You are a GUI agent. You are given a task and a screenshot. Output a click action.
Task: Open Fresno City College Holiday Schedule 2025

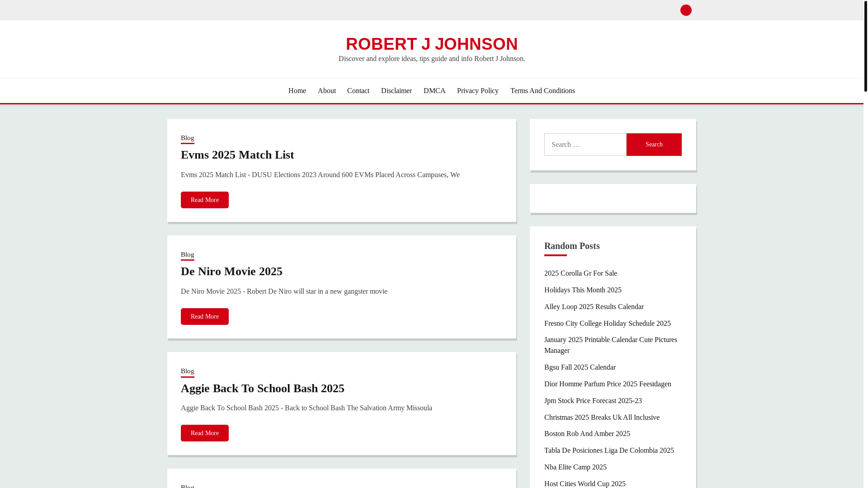(x=608, y=324)
